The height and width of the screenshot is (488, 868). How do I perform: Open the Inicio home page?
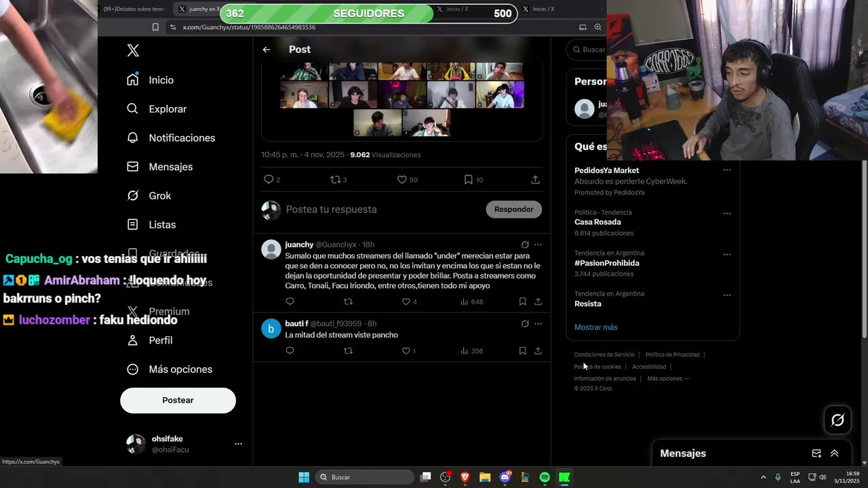tap(151, 80)
